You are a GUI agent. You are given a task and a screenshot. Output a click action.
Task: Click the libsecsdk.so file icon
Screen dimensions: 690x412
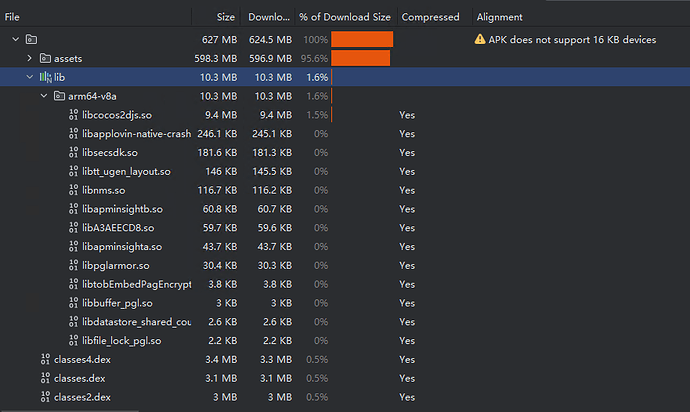pyautogui.click(x=73, y=152)
